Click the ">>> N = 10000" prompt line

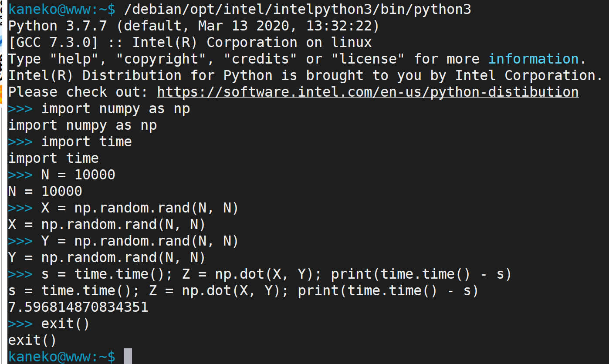pos(62,175)
